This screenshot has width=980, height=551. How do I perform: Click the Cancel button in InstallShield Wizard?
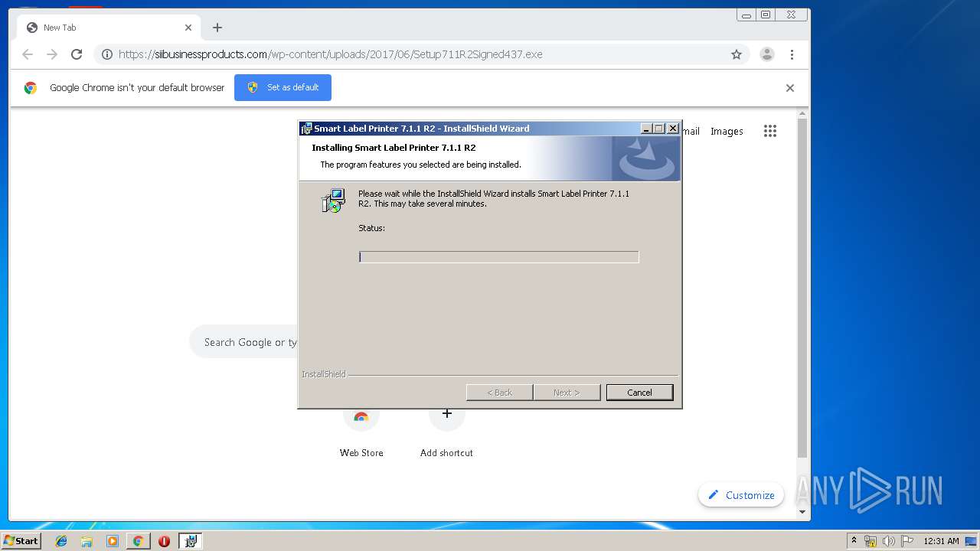[x=639, y=393]
